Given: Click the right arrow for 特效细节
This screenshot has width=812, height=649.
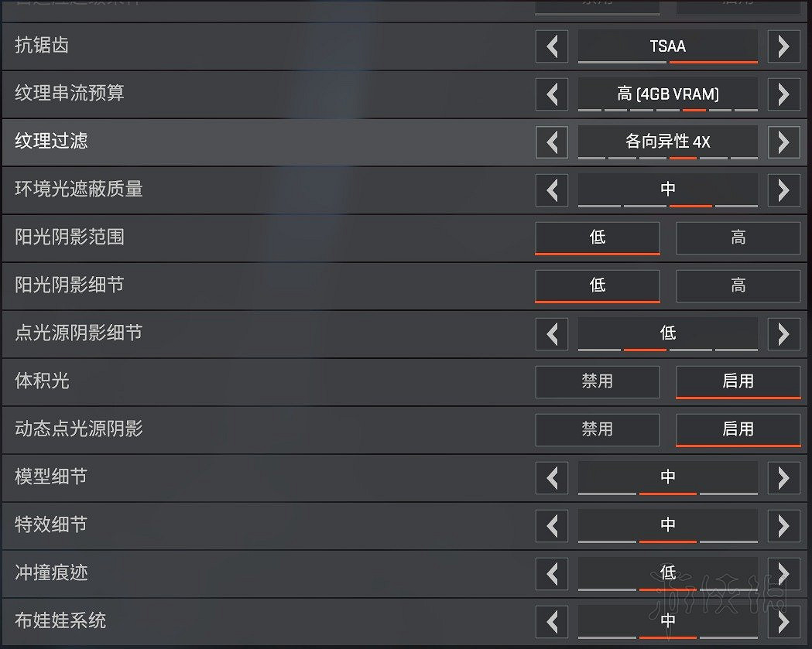Looking at the screenshot, I should point(783,526).
